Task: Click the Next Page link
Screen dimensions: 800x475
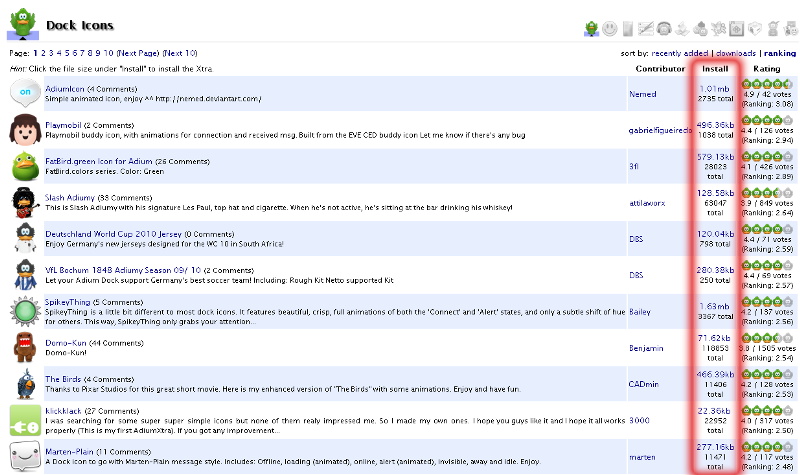Action: click(x=137, y=53)
